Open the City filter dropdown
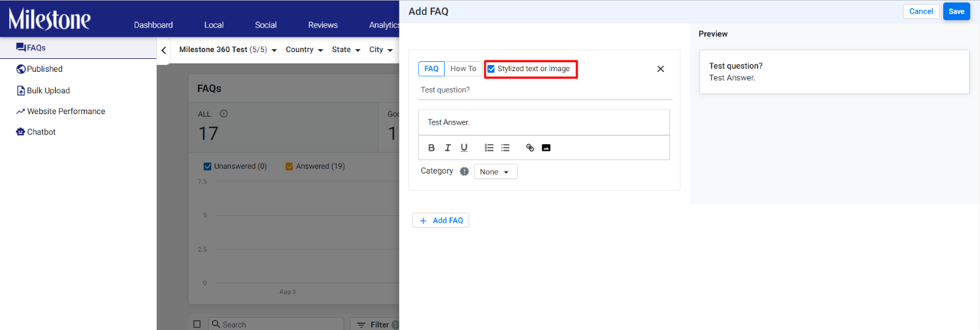Image resolution: width=980 pixels, height=330 pixels. 381,50
